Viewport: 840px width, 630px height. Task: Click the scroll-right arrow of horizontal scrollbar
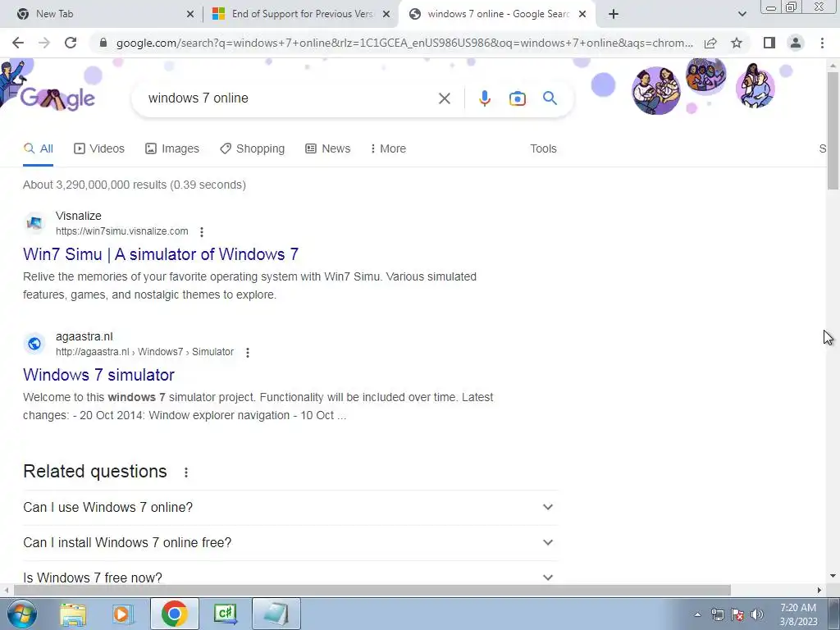819,591
